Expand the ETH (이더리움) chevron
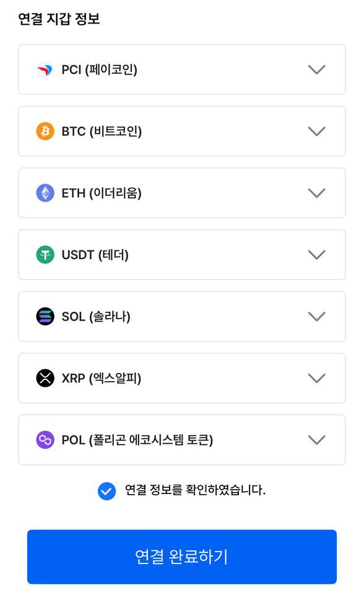Screen dimensions: 364x600 (316, 193)
